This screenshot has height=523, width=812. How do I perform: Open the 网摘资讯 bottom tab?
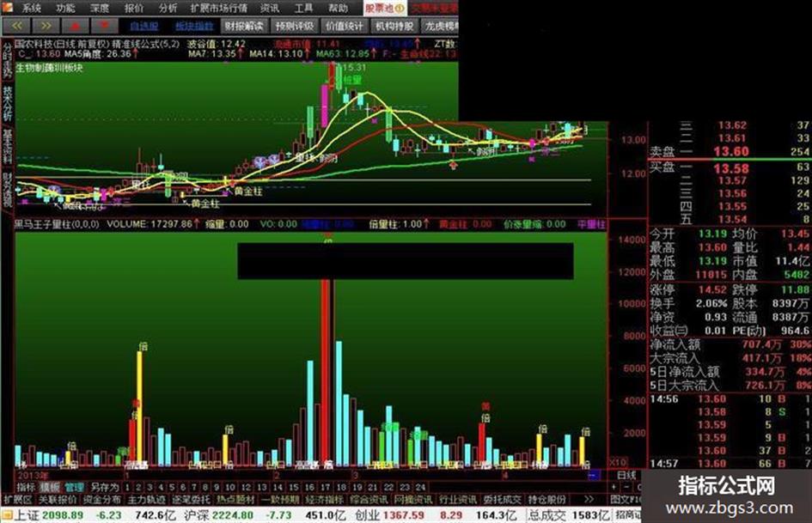coord(413,500)
